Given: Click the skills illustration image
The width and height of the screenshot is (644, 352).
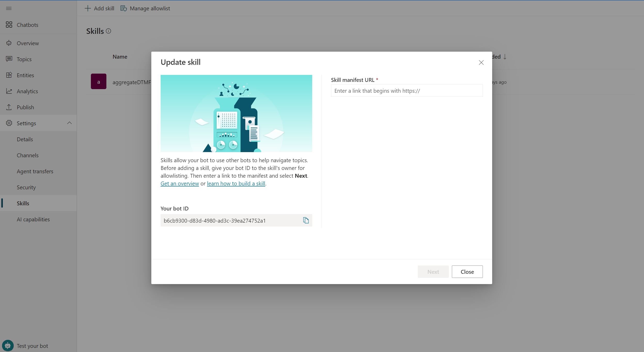Looking at the screenshot, I should point(236,113).
